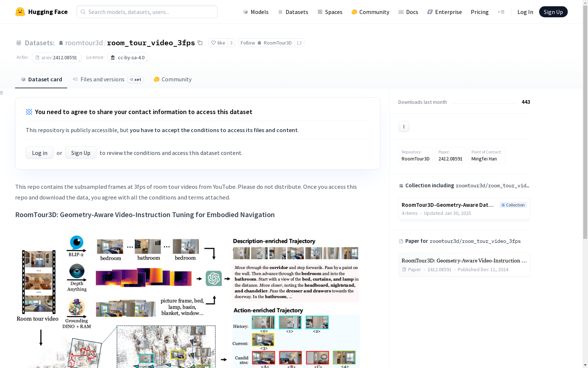The image size is (588, 368).
Task: Click the room_tour_video_3fps dataset title
Action: click(x=151, y=43)
